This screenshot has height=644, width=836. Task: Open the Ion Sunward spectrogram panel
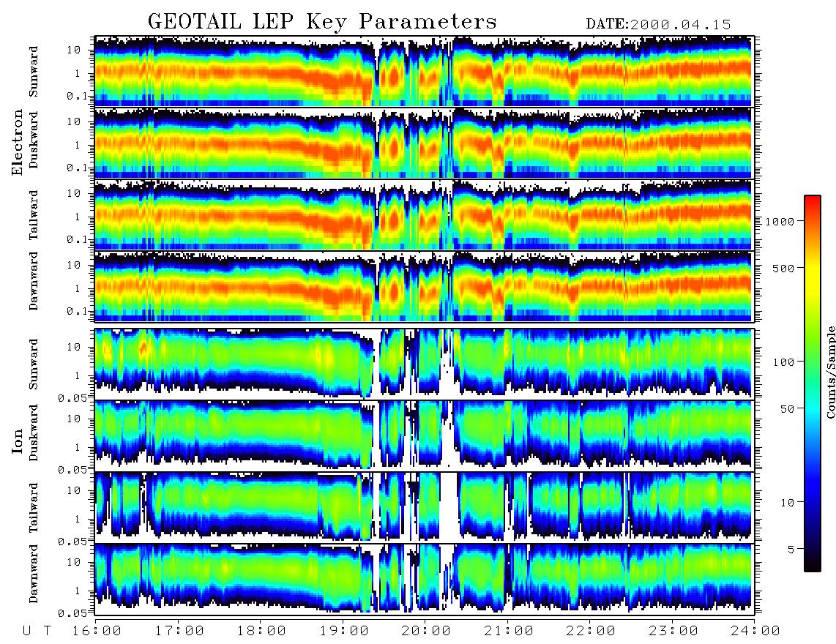423,364
